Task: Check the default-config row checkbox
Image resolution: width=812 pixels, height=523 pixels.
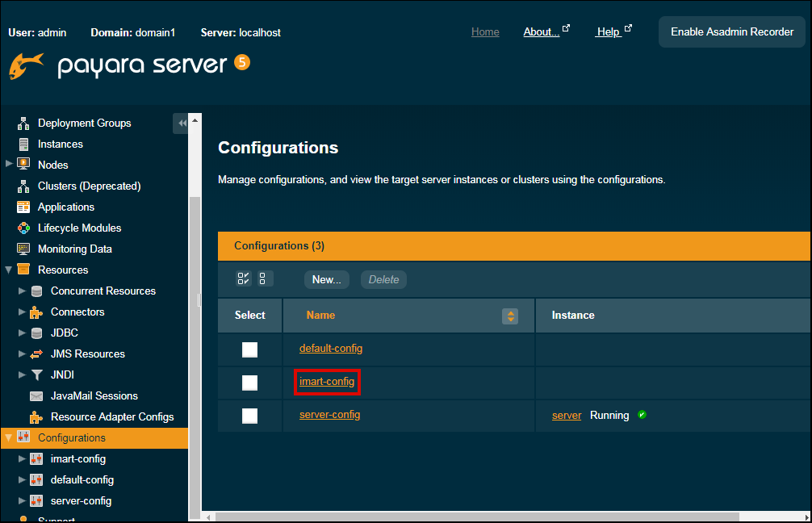Action: pos(250,349)
